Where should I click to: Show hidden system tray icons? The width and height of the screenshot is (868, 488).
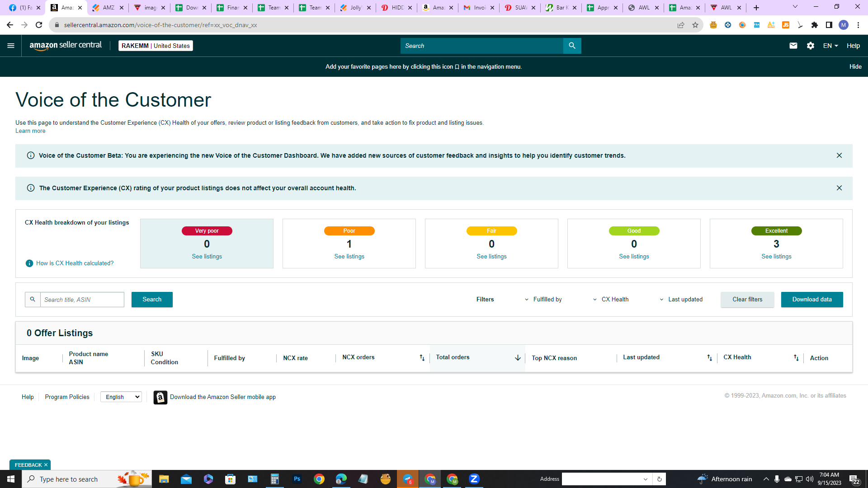coord(766,479)
